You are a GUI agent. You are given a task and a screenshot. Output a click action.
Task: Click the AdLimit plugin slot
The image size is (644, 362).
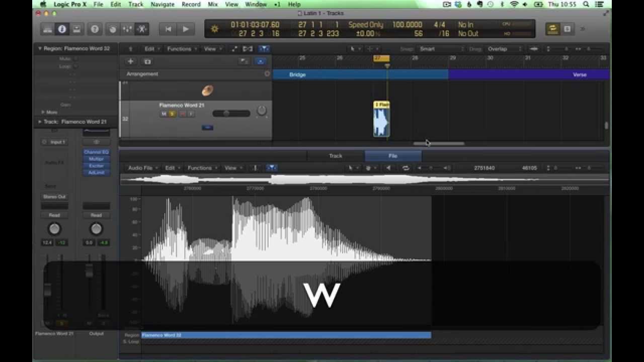(x=96, y=172)
